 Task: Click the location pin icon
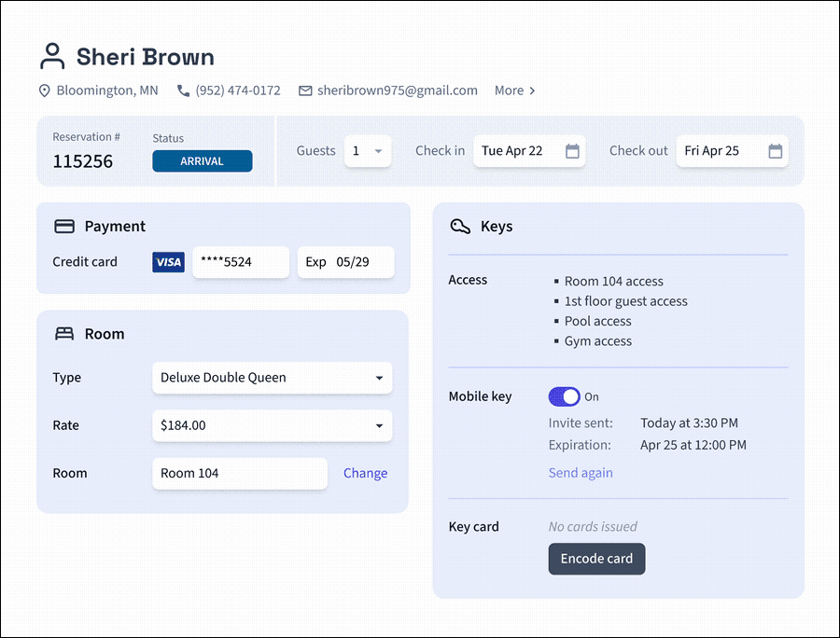pyautogui.click(x=44, y=90)
